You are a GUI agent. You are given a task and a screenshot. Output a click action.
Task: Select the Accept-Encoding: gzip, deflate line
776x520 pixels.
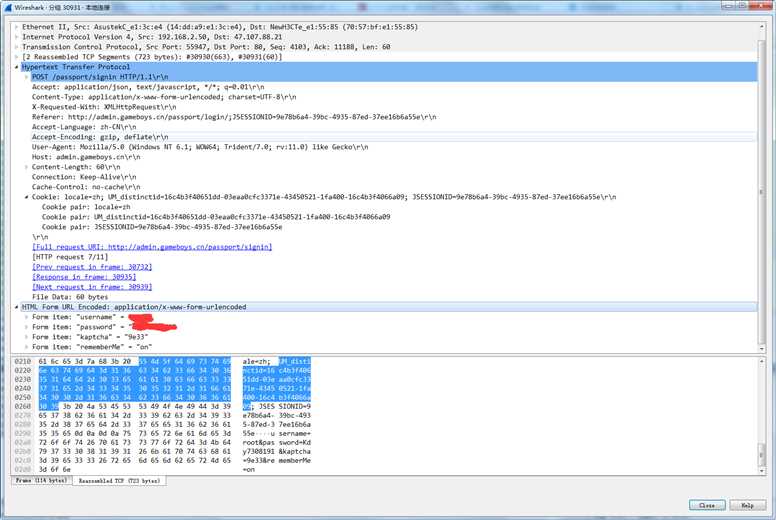tap(100, 137)
